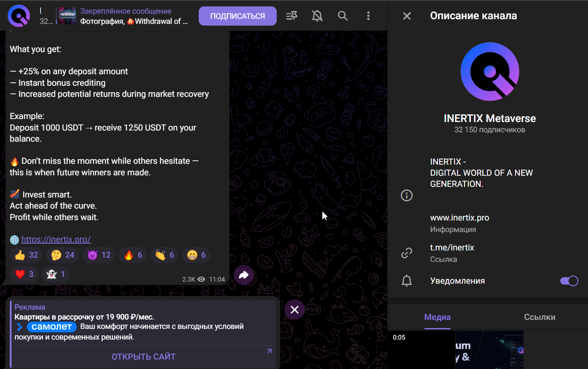Click the 32 150 подписчиков subscriber count

coord(490,130)
